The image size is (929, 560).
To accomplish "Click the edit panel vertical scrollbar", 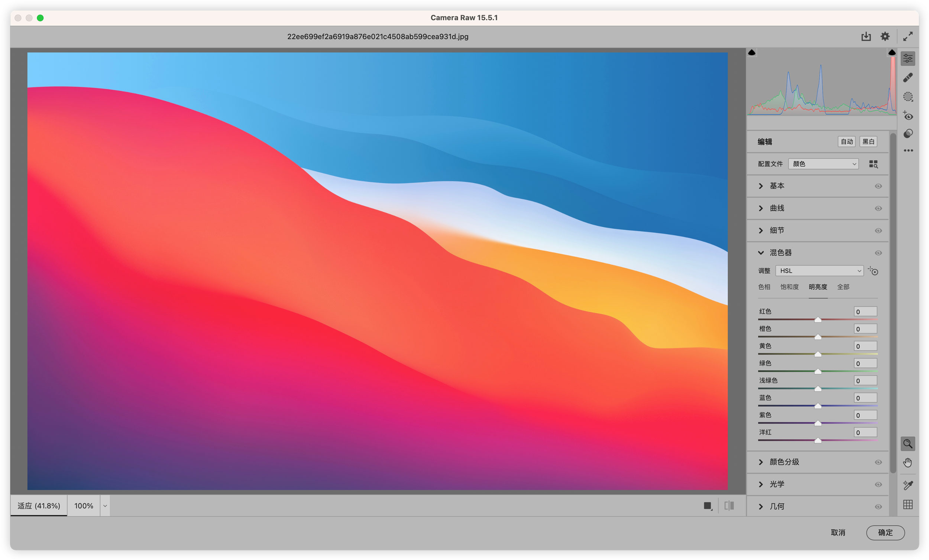I will pyautogui.click(x=893, y=303).
